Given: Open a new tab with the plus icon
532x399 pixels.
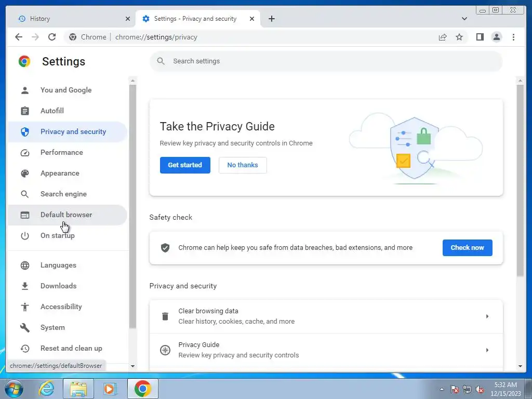Looking at the screenshot, I should point(271,19).
